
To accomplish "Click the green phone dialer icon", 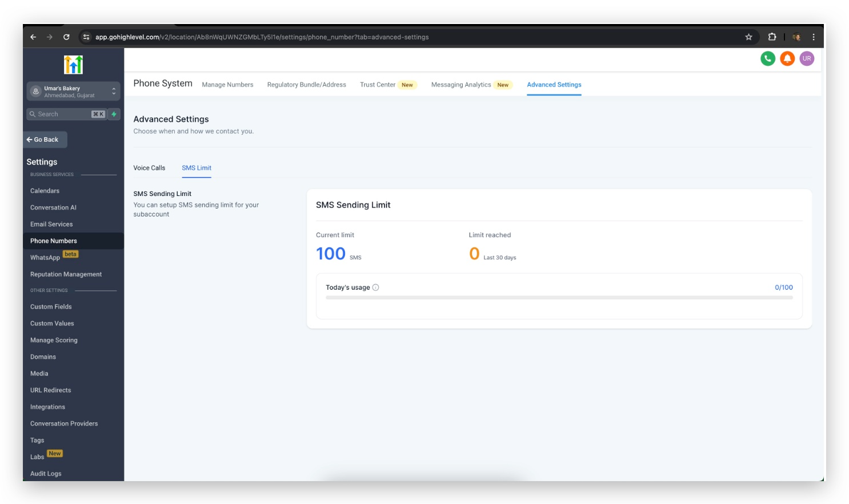I will 768,58.
